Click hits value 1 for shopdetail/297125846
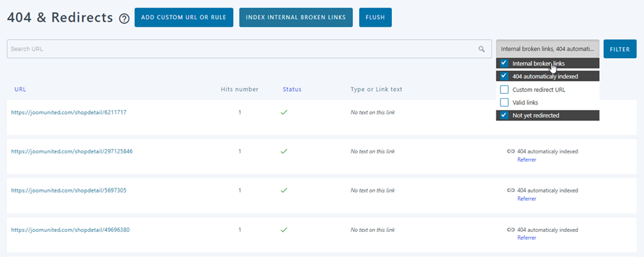Image resolution: width=644 pixels, height=257 pixels. click(x=240, y=151)
